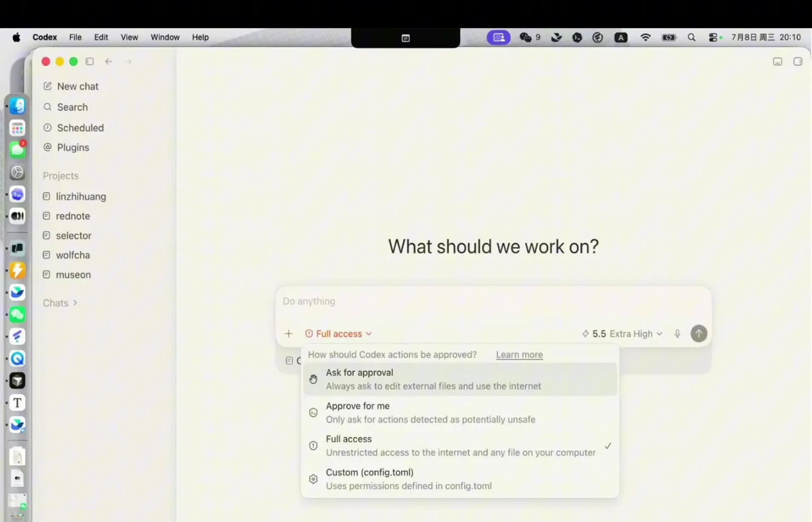
Task: Open the Wi-Fi status menu
Action: click(646, 38)
